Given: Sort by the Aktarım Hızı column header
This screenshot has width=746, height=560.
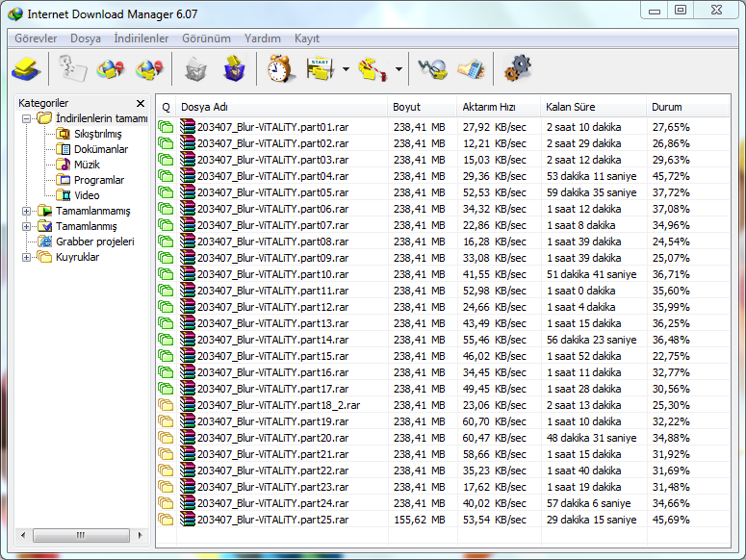Looking at the screenshot, I should (499, 107).
